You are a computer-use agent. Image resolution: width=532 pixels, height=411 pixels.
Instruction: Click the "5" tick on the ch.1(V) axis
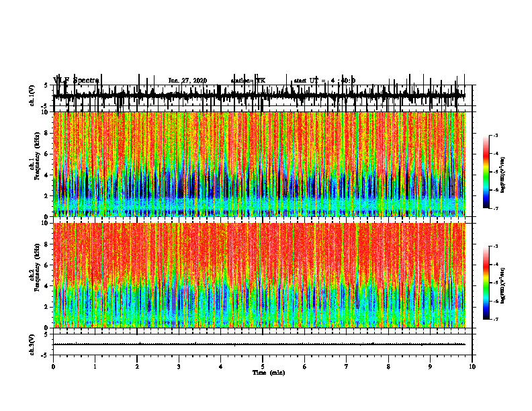[46, 85]
